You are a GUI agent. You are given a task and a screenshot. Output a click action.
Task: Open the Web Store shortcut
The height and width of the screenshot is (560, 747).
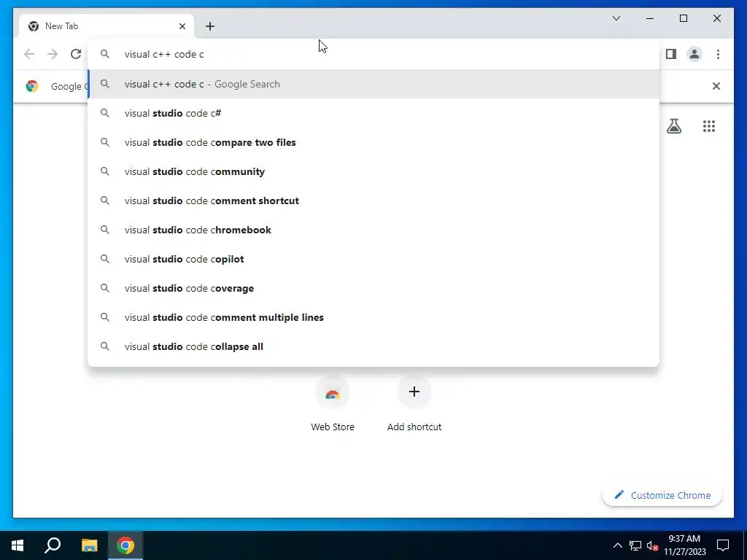point(333,402)
